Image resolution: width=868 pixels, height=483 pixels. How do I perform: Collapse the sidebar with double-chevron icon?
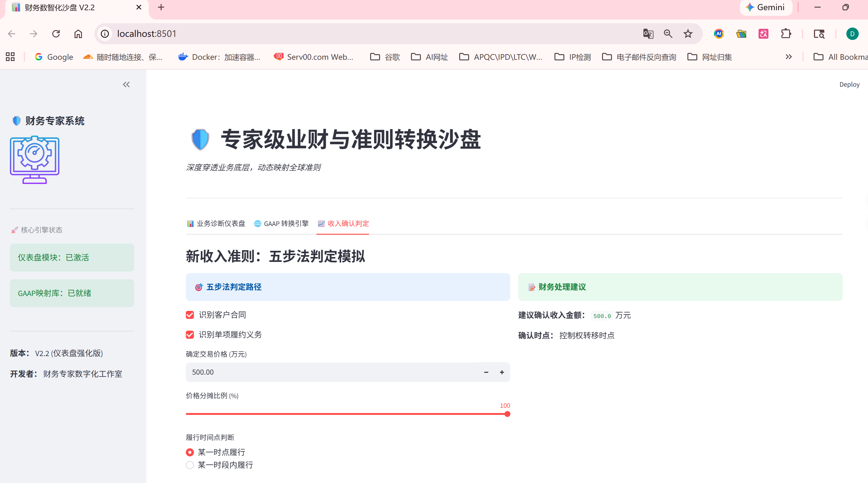pyautogui.click(x=126, y=84)
